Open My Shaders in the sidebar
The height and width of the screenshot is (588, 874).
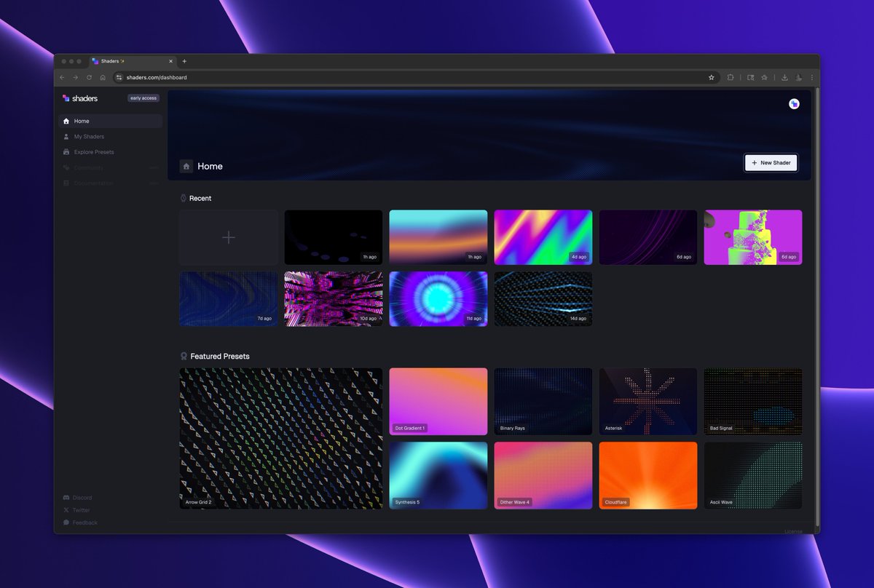pos(110,137)
